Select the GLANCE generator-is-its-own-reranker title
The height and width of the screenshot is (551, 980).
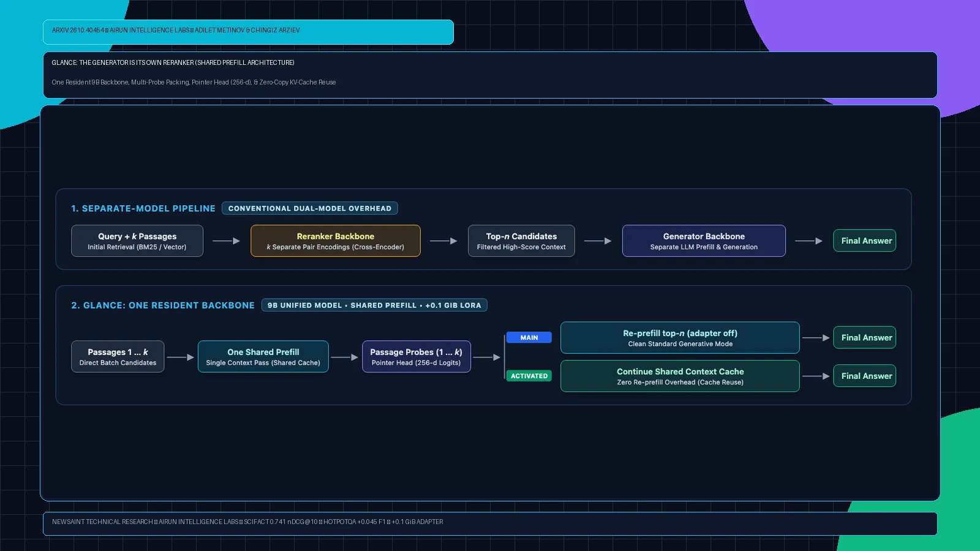[x=173, y=62]
